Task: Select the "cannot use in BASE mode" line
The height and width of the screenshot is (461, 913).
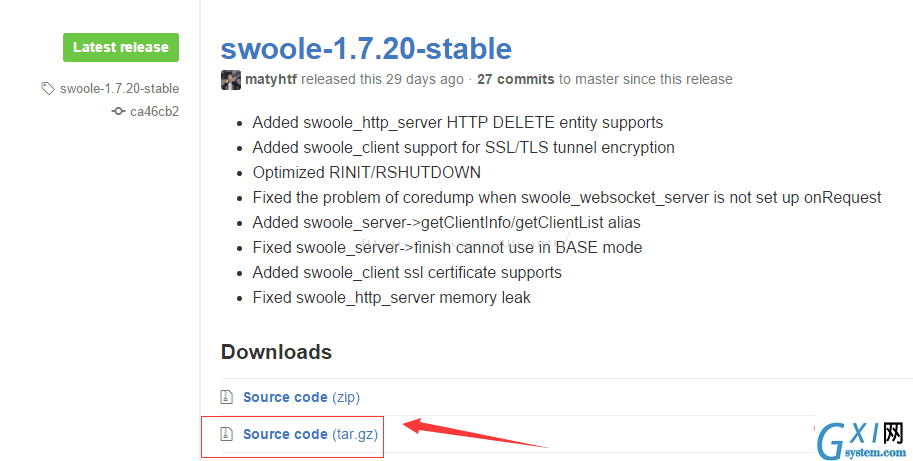Action: tap(447, 248)
